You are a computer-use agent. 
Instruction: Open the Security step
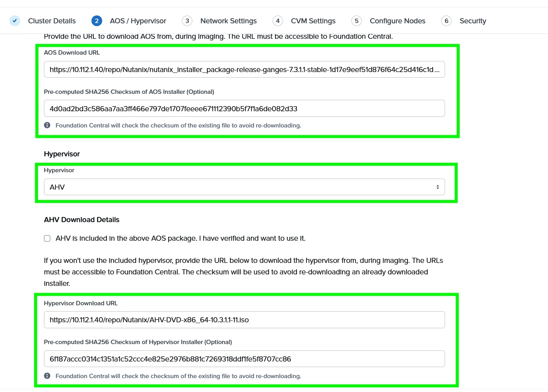point(473,21)
